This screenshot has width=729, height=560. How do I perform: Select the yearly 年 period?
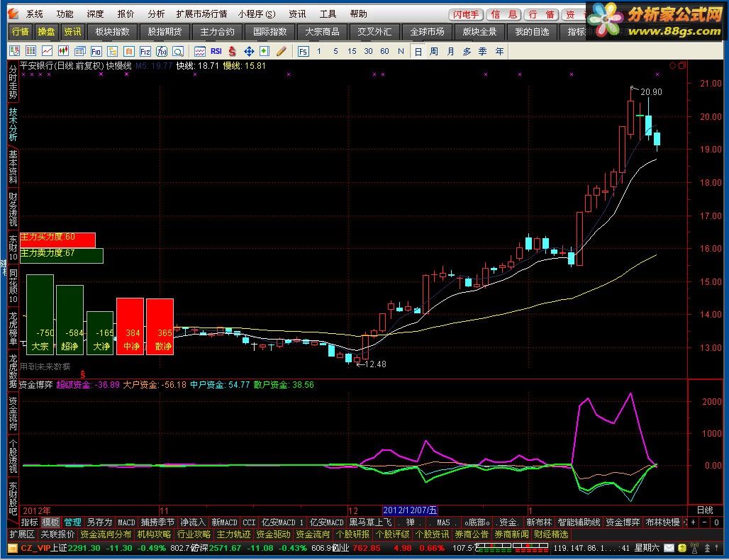(499, 51)
